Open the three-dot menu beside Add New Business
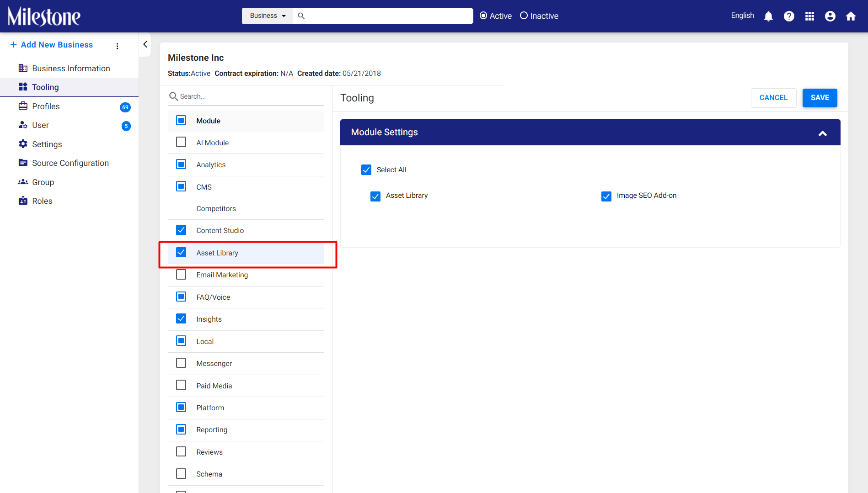 click(x=118, y=46)
